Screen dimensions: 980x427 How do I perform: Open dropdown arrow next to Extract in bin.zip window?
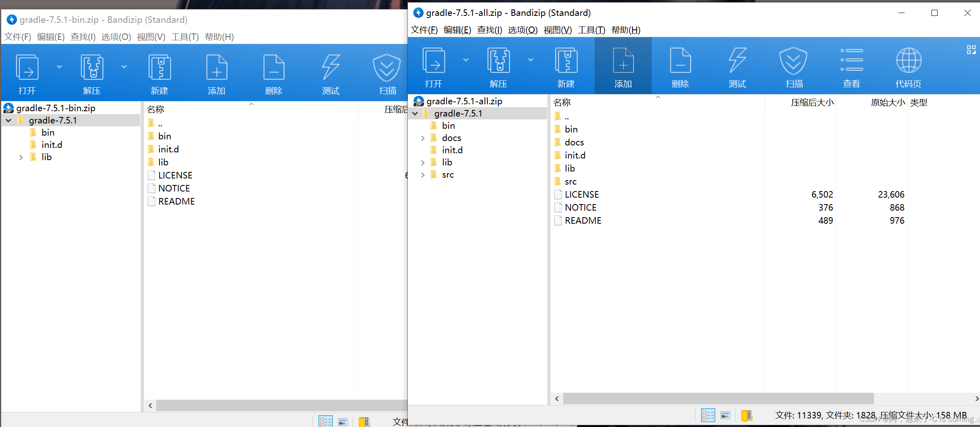[124, 67]
